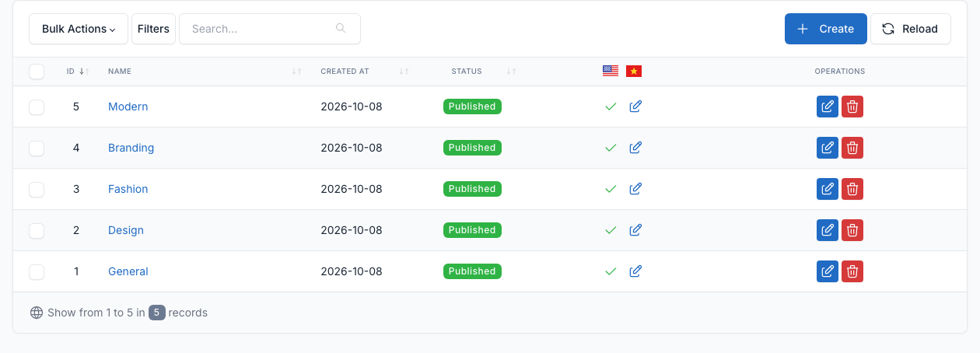Screen dimensions: 980x353
Task: Open the Fashion category link
Action: (128, 189)
